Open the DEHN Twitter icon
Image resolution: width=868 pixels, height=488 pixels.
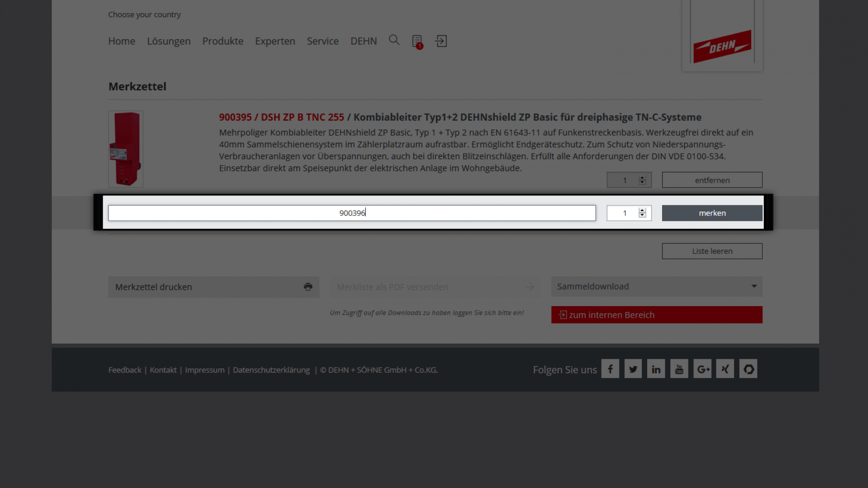(633, 369)
